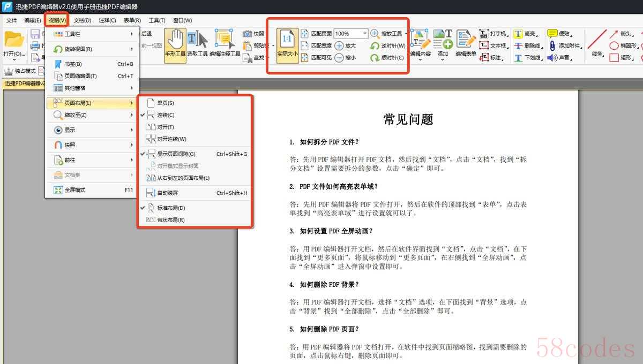The image size is (643, 364).
Task: Expand the 旋转视图(R) submenu
Action: point(92,49)
